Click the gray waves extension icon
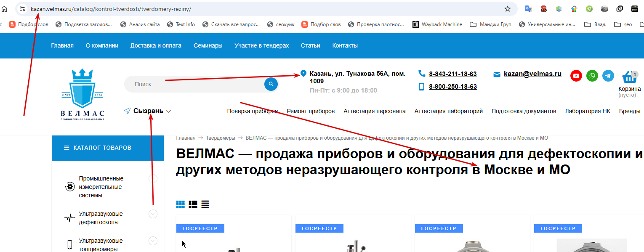644x252 pixels. tap(604, 9)
